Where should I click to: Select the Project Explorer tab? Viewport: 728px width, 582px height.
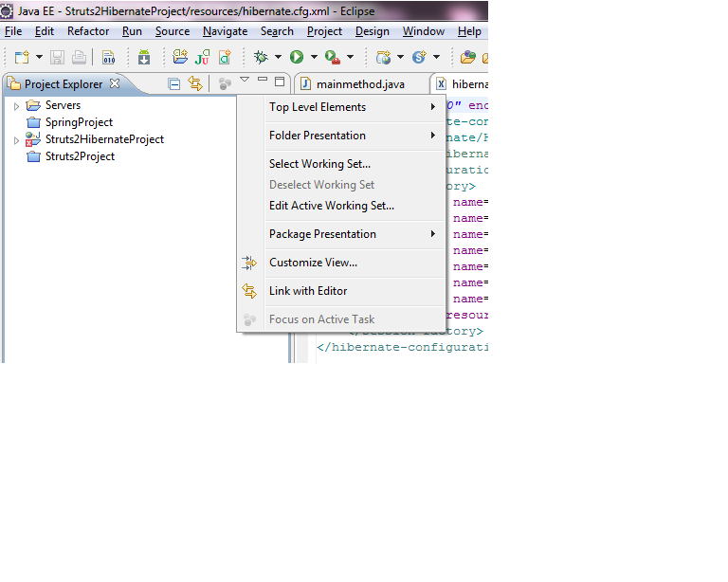(x=64, y=84)
